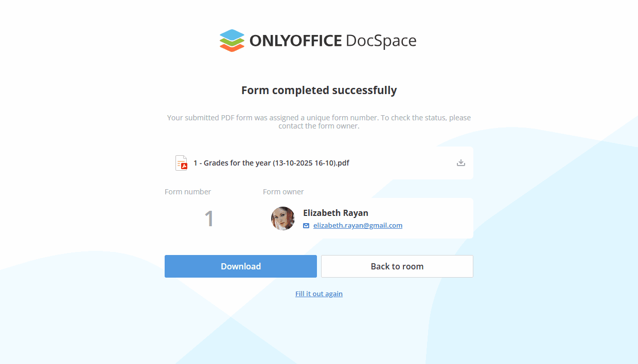638x364 pixels.
Task: Click the Form completed successfully heading
Action: click(319, 90)
